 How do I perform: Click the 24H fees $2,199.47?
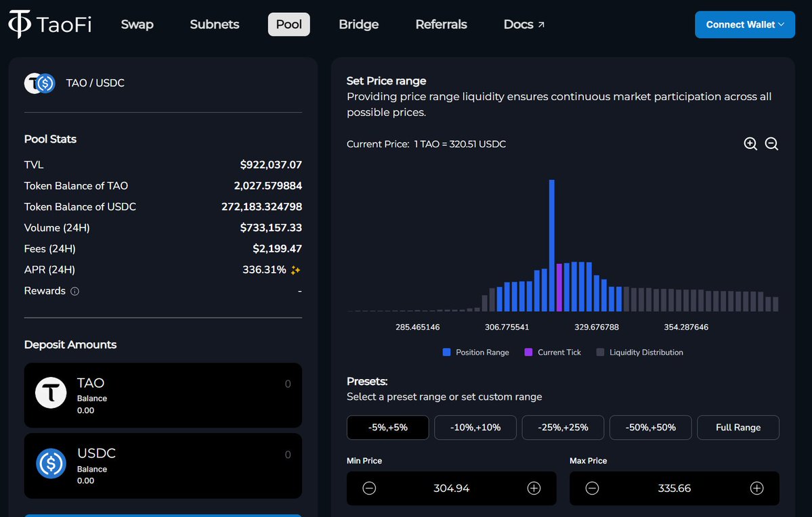[x=277, y=249]
